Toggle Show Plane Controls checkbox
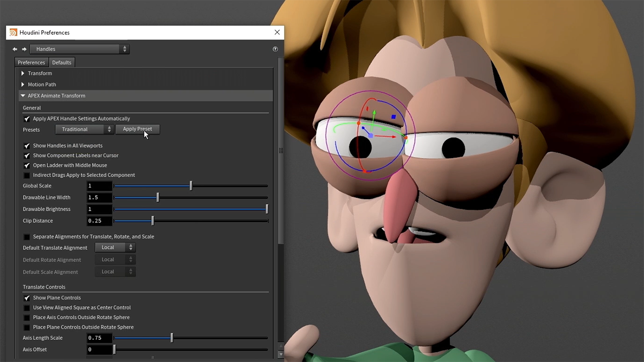Screen dimensions: 644x362 coord(27,298)
